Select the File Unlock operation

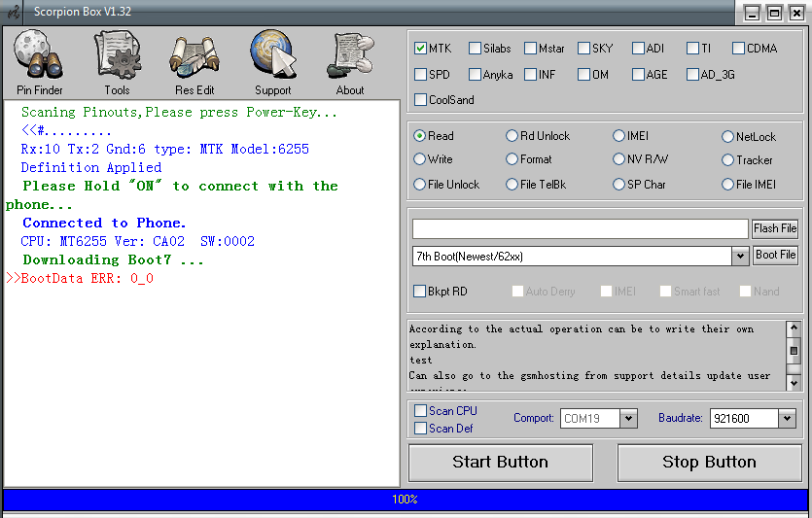(419, 185)
